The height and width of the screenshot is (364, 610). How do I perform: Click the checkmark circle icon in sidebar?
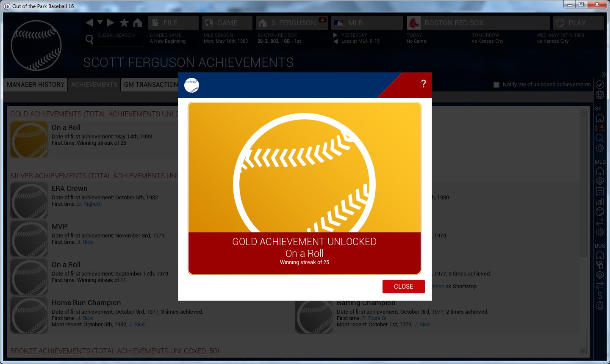coord(600,84)
